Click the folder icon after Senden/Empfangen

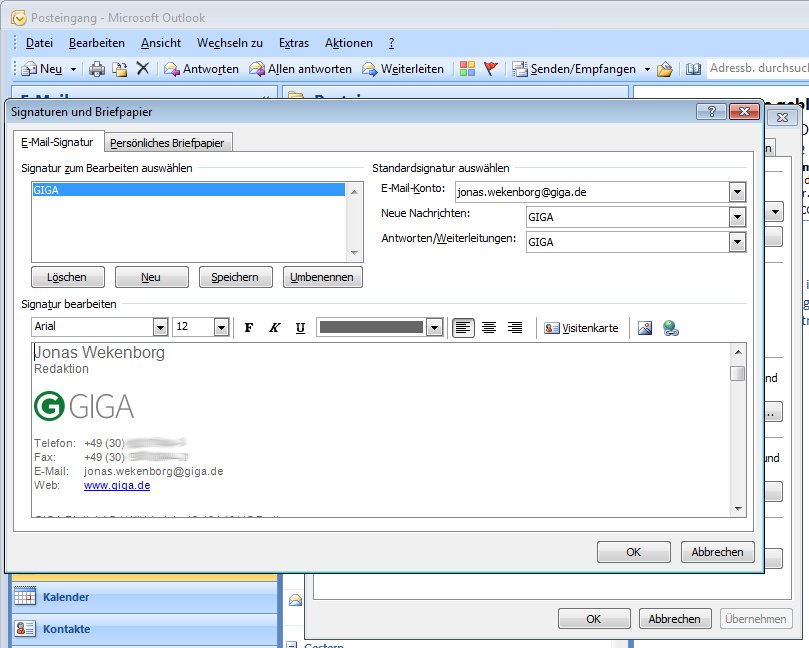point(665,69)
